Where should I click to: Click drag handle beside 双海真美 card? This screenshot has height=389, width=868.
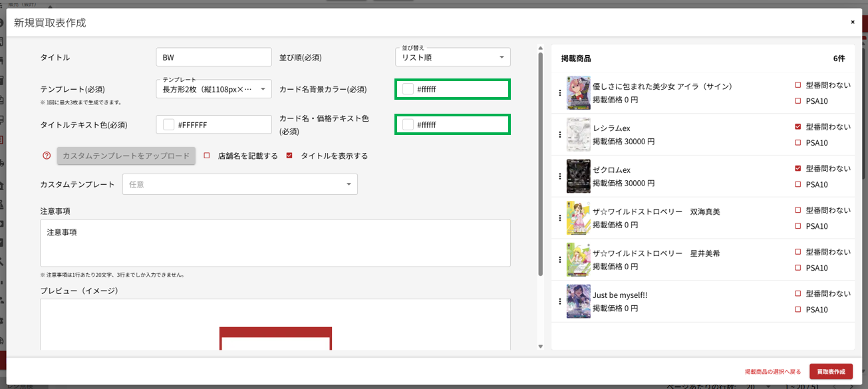point(560,218)
